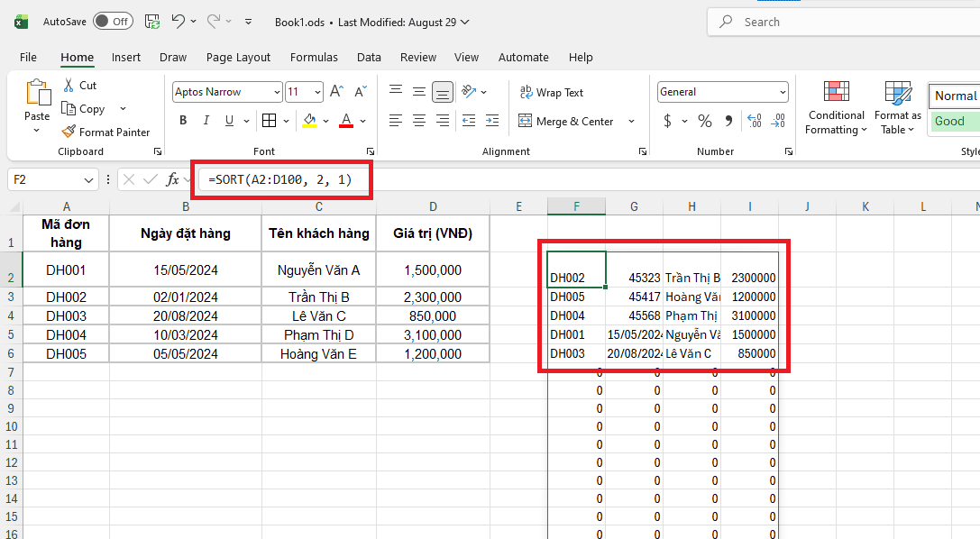
Task: Click the Bottom Align icon
Action: (443, 93)
